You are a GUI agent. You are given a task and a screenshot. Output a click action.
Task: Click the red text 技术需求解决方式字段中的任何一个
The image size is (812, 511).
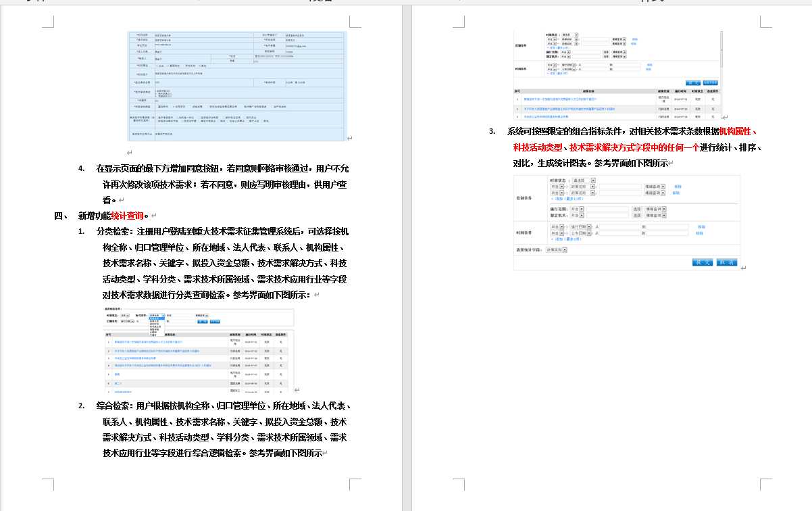(634, 147)
